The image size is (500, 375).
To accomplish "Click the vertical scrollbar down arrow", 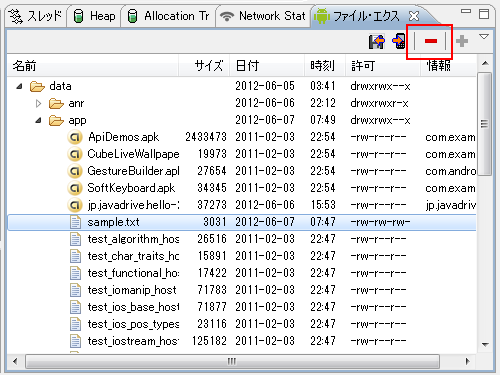I will (x=485, y=344).
